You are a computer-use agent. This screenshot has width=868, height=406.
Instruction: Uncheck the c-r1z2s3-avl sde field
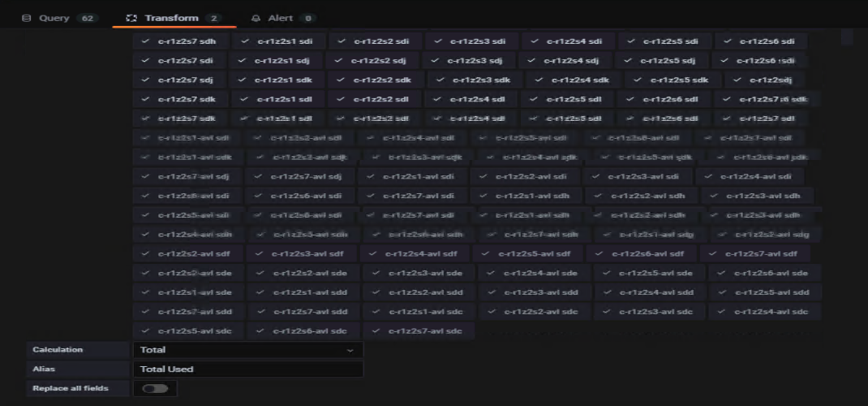click(419, 273)
